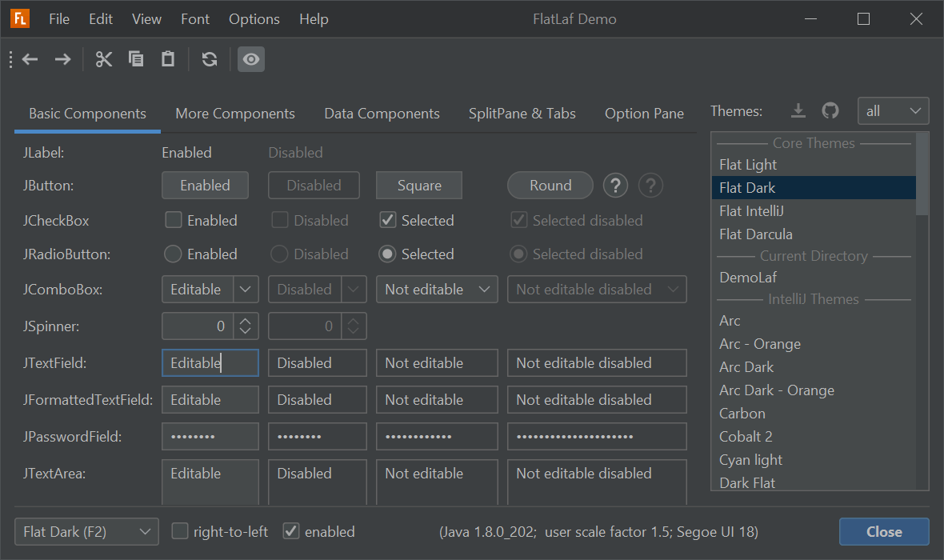Image resolution: width=944 pixels, height=560 pixels.
Task: Click the paste clipboard icon
Action: tap(168, 59)
